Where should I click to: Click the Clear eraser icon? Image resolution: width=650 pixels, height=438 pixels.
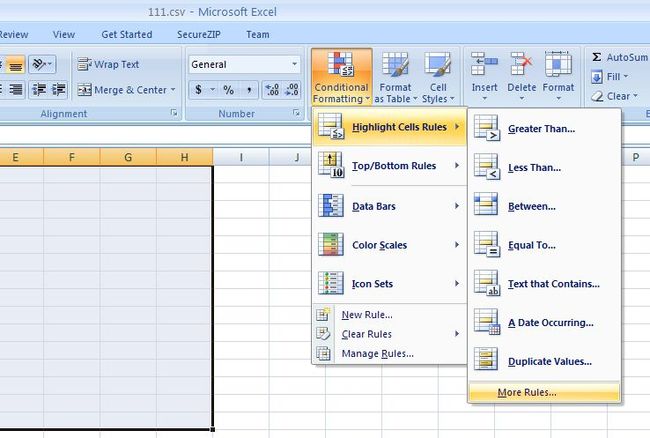pos(597,97)
